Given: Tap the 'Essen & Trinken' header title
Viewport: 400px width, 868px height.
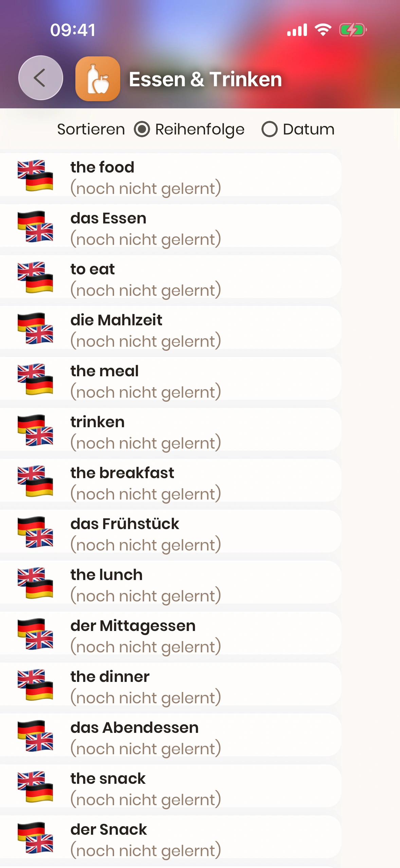Looking at the screenshot, I should point(205,79).
